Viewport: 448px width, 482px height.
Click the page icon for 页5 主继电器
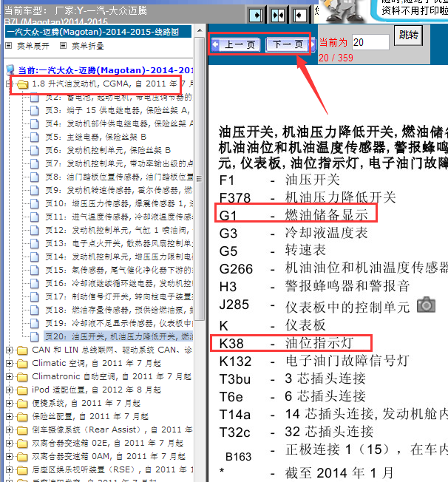(35, 137)
